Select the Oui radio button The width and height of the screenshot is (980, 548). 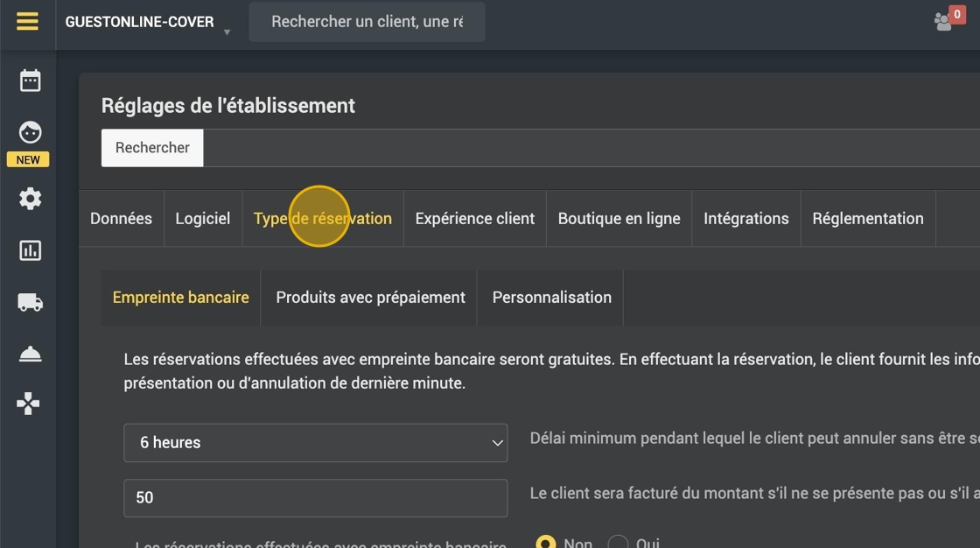pyautogui.click(x=618, y=543)
